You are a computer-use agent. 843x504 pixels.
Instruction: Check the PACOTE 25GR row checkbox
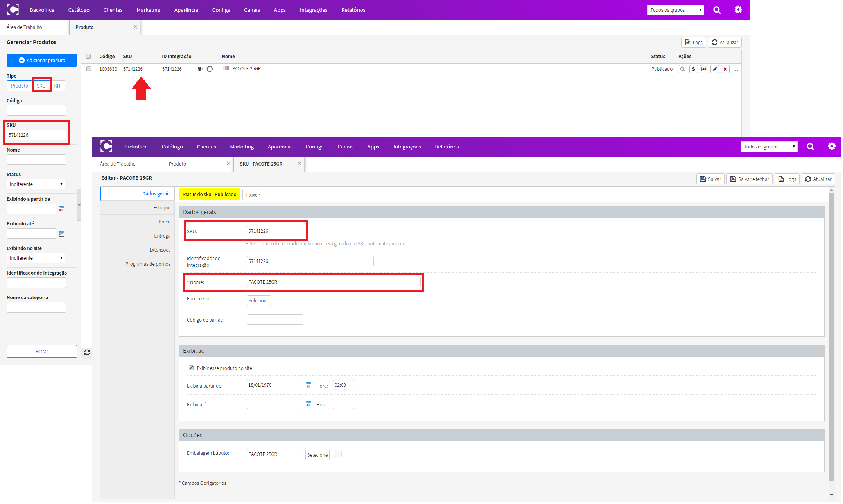click(x=89, y=69)
